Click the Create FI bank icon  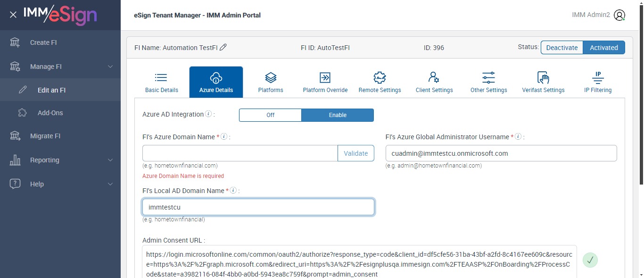coord(15,42)
